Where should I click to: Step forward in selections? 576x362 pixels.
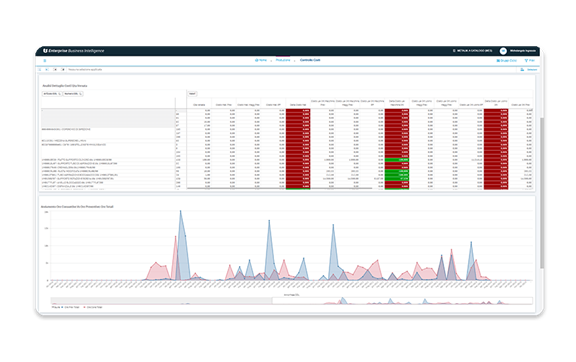55,69
